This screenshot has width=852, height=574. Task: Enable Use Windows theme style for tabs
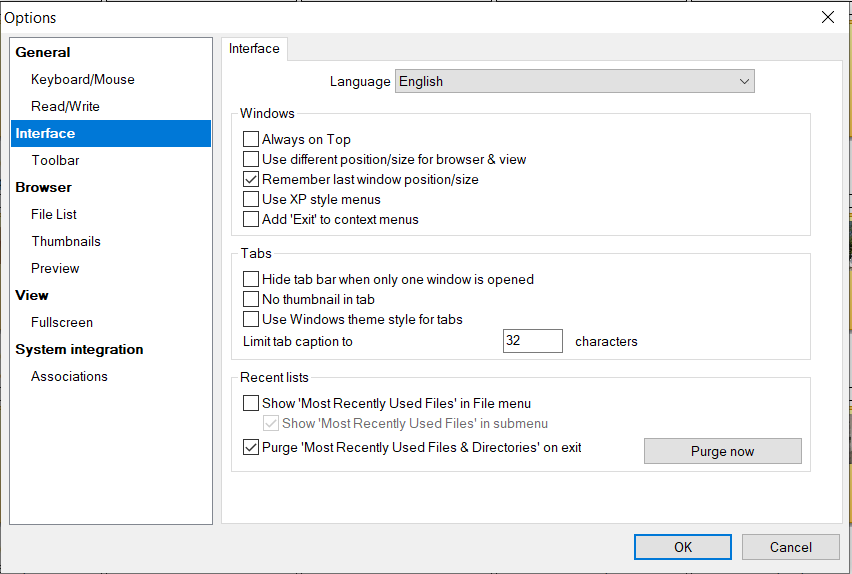point(251,320)
